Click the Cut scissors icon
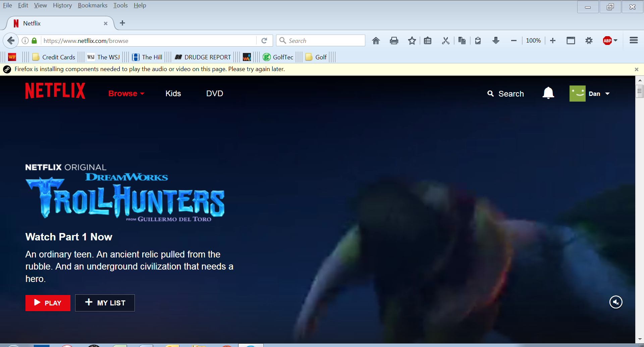This screenshot has height=347, width=644. (x=445, y=41)
